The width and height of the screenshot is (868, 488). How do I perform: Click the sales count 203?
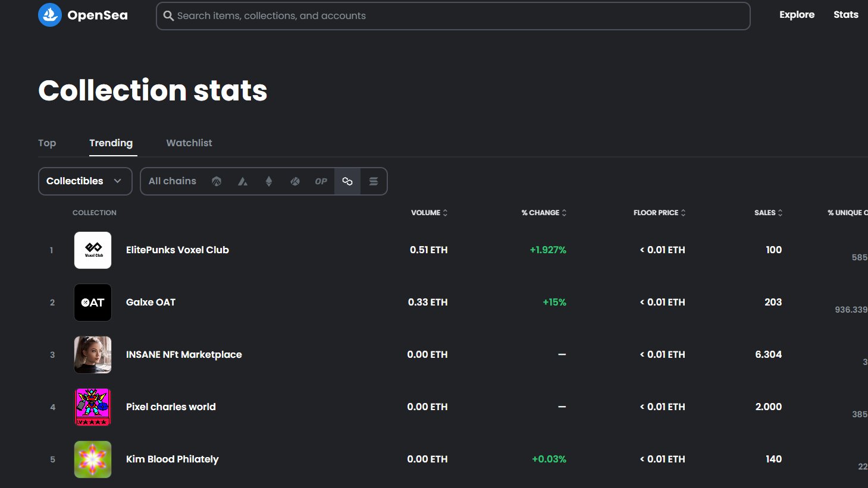(x=773, y=303)
